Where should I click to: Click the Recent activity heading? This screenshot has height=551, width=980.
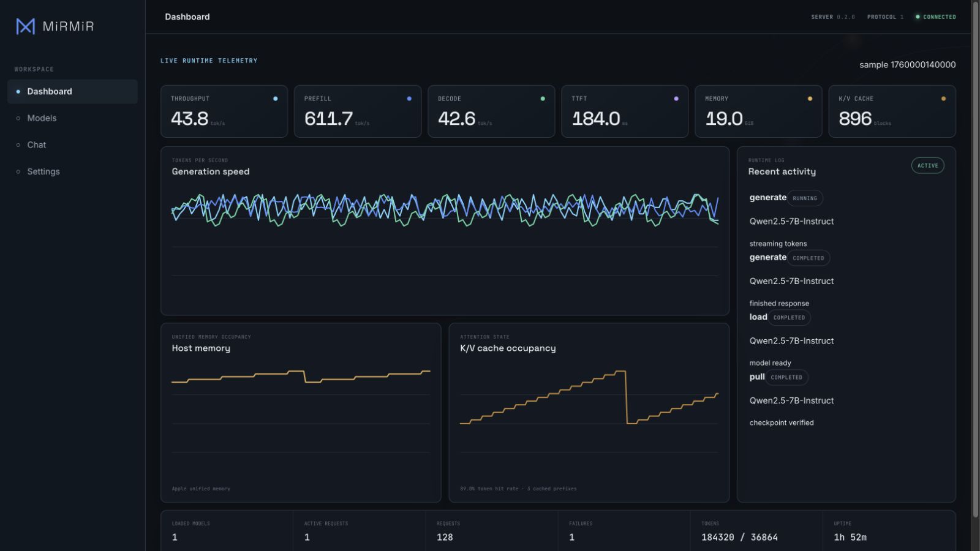click(782, 171)
